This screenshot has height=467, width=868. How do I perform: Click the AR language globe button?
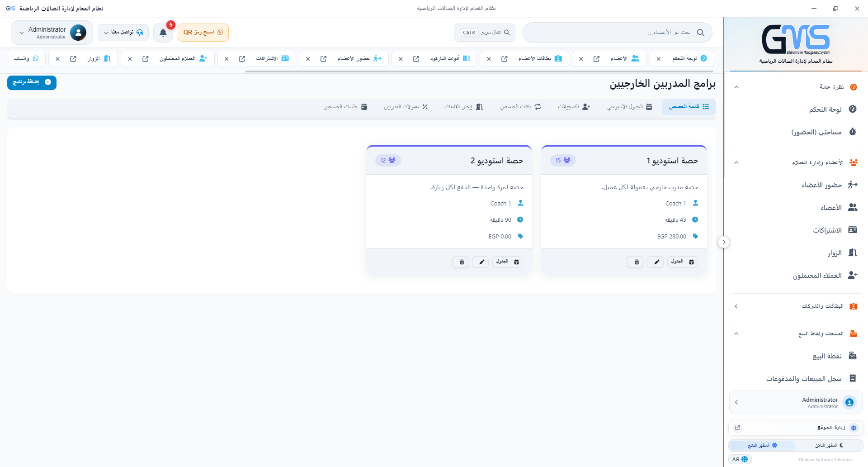pos(740,459)
